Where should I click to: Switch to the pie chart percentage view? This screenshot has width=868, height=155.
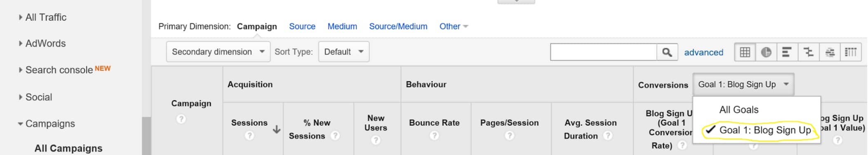click(x=766, y=52)
